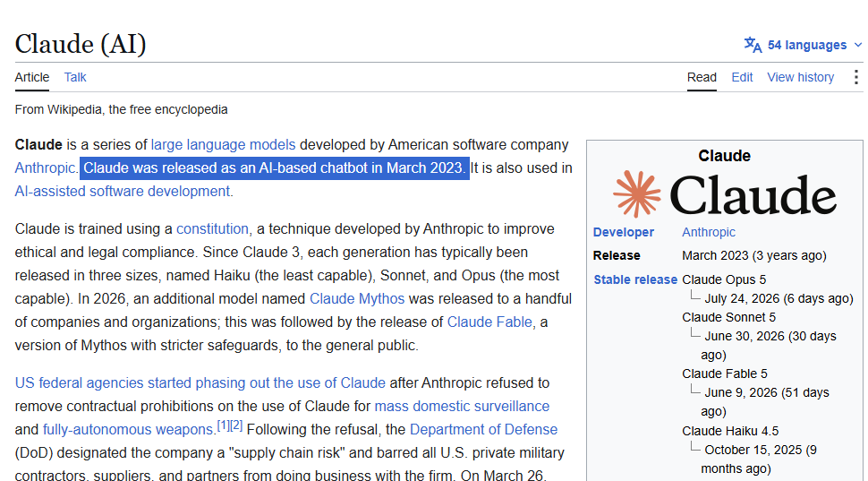868x481 pixels.
Task: Open the Claude Fable link in the article text
Action: pos(489,322)
